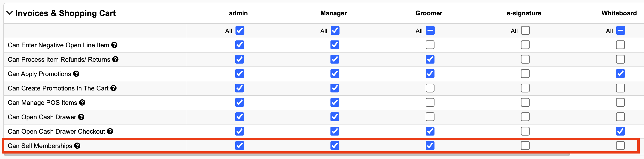The image size is (644, 159).
Task: Open help icon for Can Manage POS Items
Action: (82, 103)
